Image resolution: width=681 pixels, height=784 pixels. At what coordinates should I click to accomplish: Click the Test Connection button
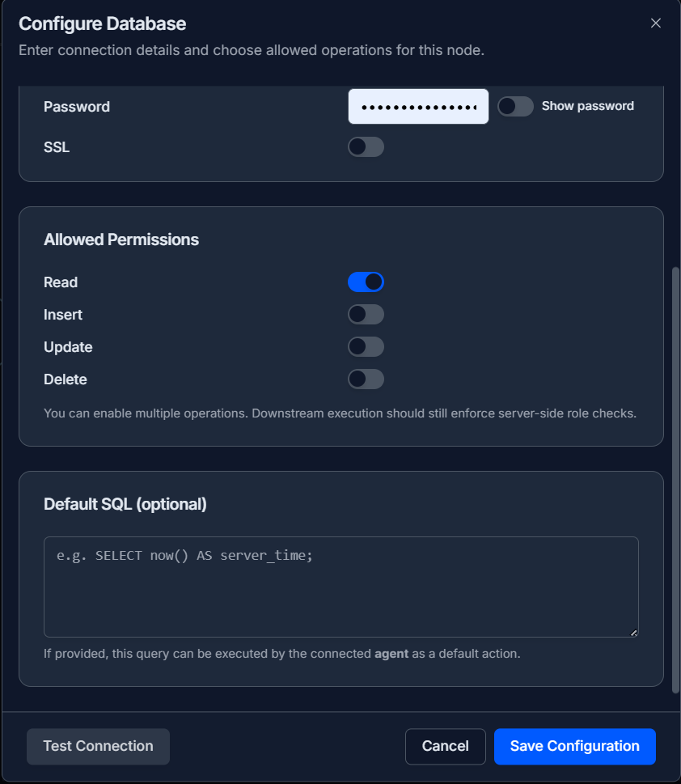pos(98,746)
